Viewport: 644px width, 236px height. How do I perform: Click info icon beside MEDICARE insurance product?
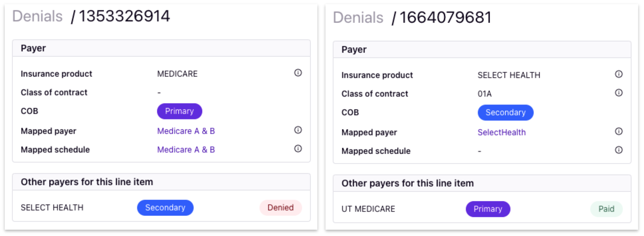tap(298, 73)
